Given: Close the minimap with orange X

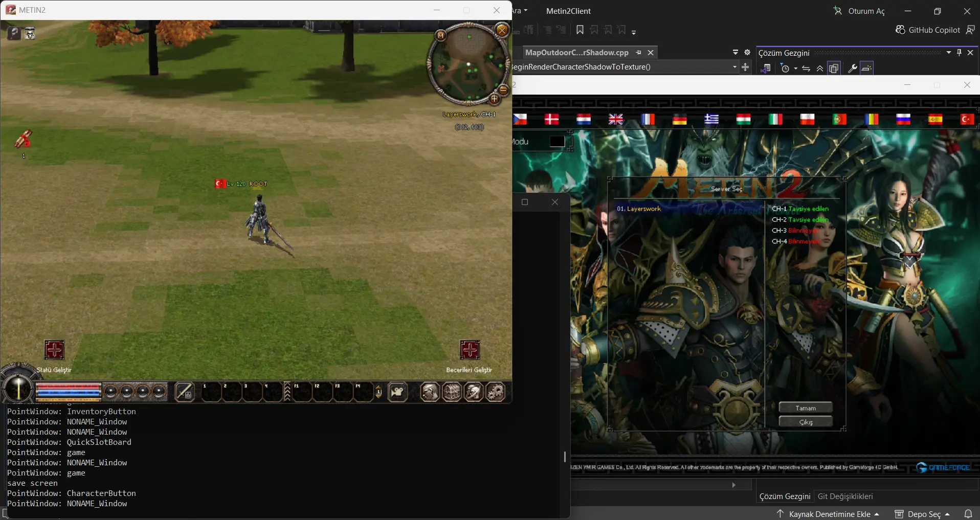Looking at the screenshot, I should pos(502,30).
